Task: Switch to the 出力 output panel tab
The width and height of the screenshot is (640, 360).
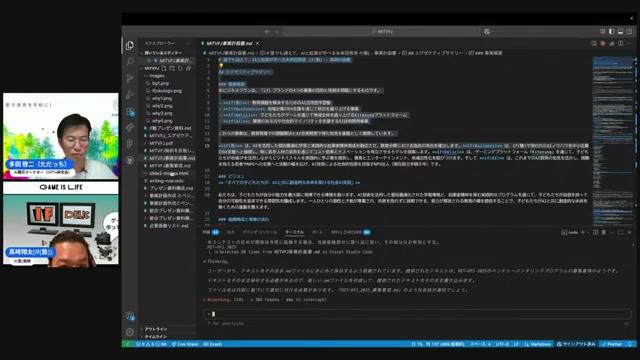Action: pos(231,232)
